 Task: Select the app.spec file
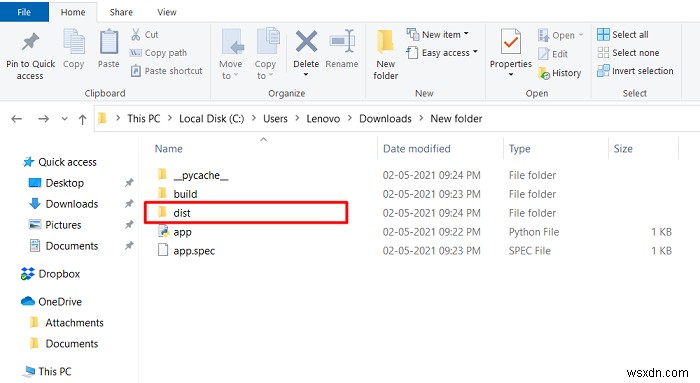pos(194,251)
